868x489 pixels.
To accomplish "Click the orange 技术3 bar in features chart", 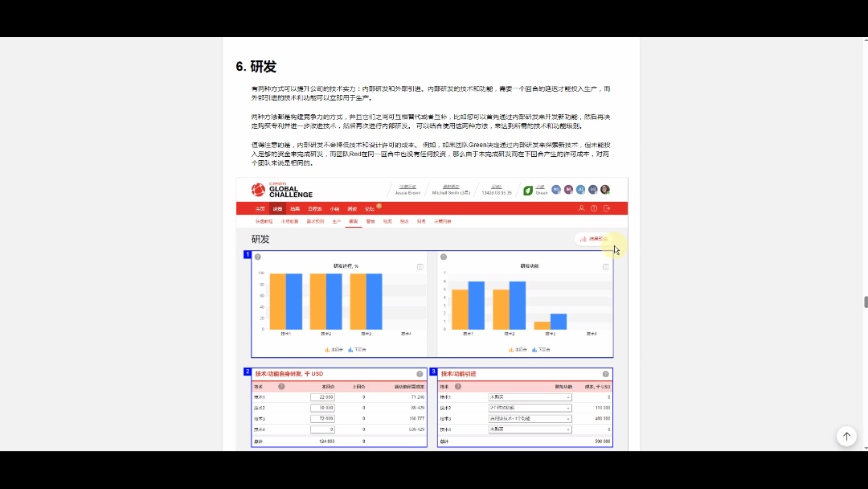I will [x=542, y=326].
